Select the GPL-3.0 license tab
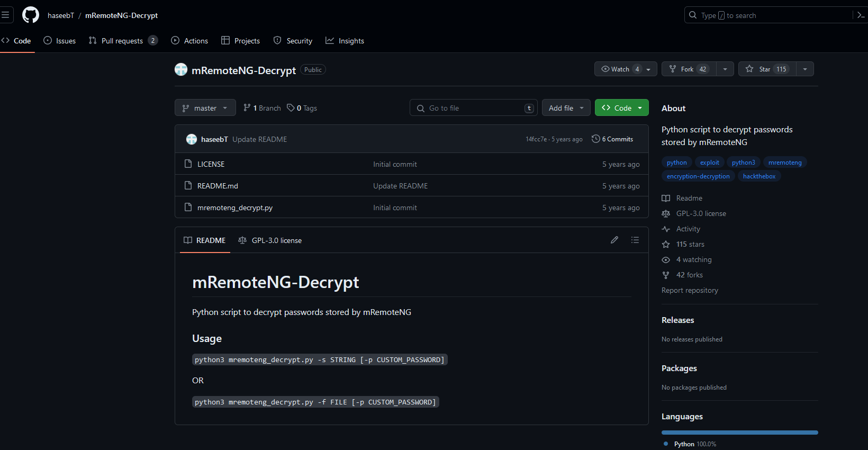 click(270, 240)
